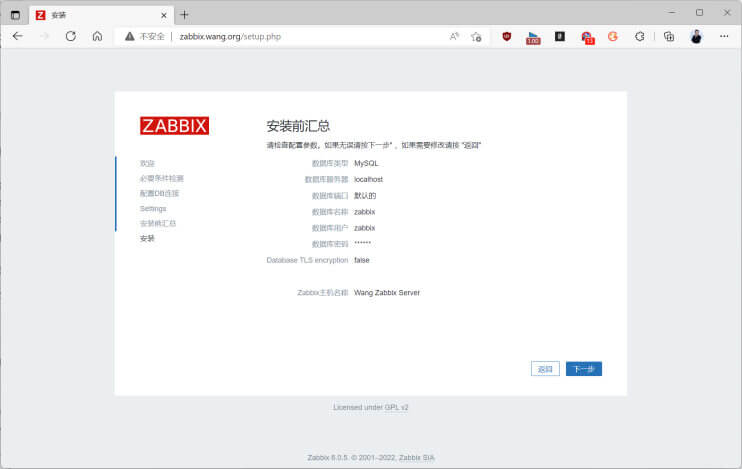Open the extension icon with 1.00 badge
This screenshot has width=742, height=469.
[x=533, y=37]
